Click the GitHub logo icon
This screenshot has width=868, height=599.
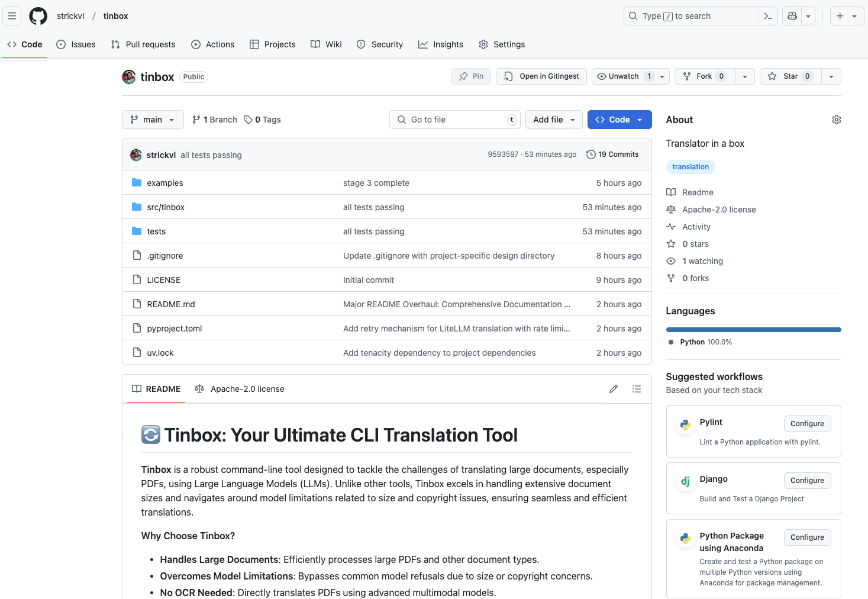tap(38, 16)
